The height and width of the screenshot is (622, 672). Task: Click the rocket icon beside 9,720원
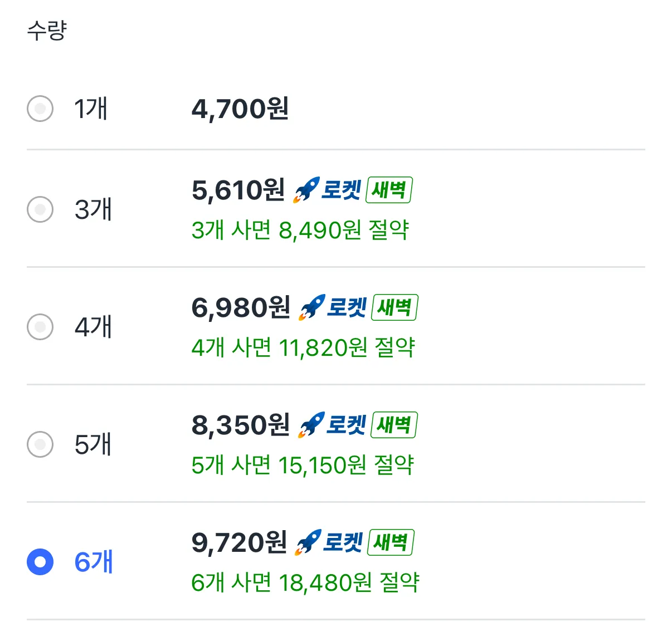tap(308, 543)
